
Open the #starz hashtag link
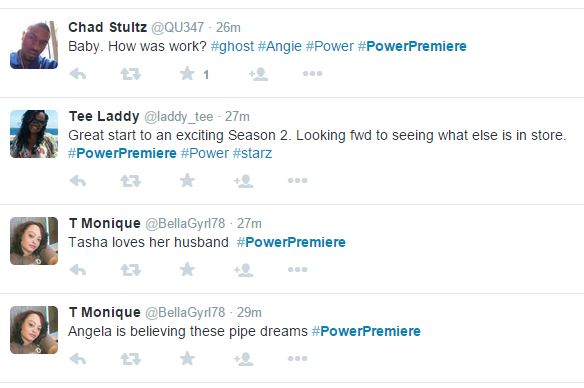click(x=252, y=153)
